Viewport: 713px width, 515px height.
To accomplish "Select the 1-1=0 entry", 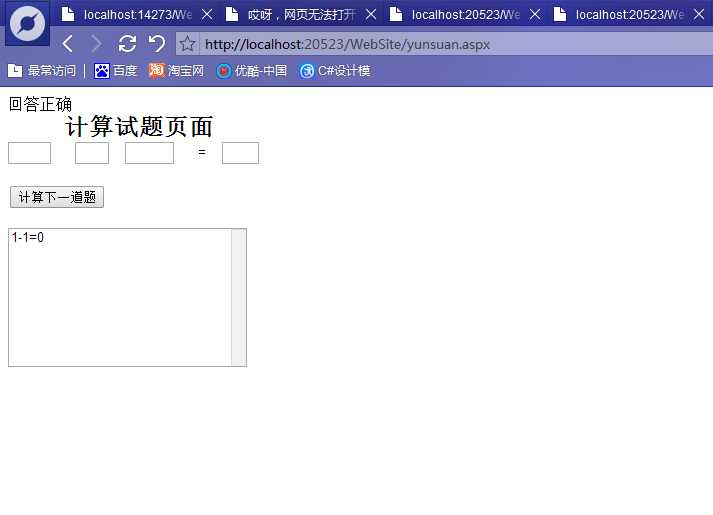I will point(28,237).
